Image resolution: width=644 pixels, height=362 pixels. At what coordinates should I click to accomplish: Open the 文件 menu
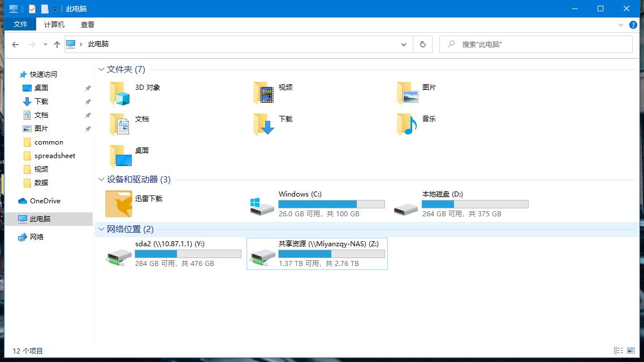click(20, 24)
